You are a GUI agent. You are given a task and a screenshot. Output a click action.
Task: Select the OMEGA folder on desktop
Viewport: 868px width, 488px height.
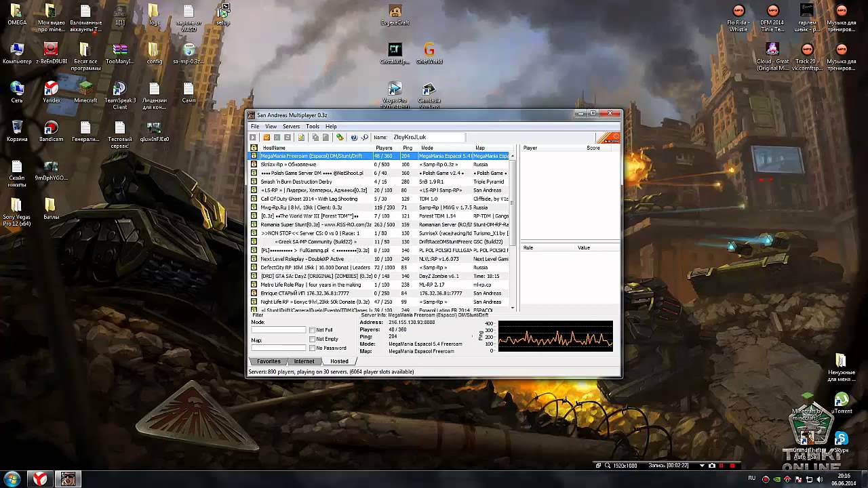(17, 14)
